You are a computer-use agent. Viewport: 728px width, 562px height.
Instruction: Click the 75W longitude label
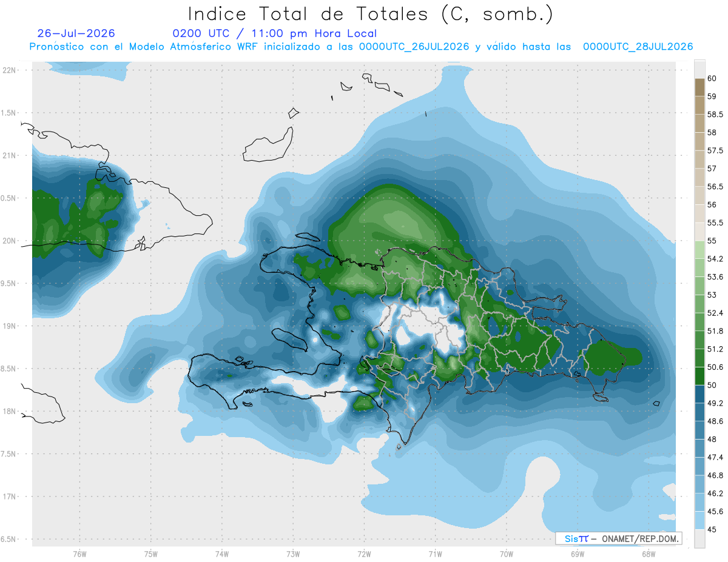point(150,554)
